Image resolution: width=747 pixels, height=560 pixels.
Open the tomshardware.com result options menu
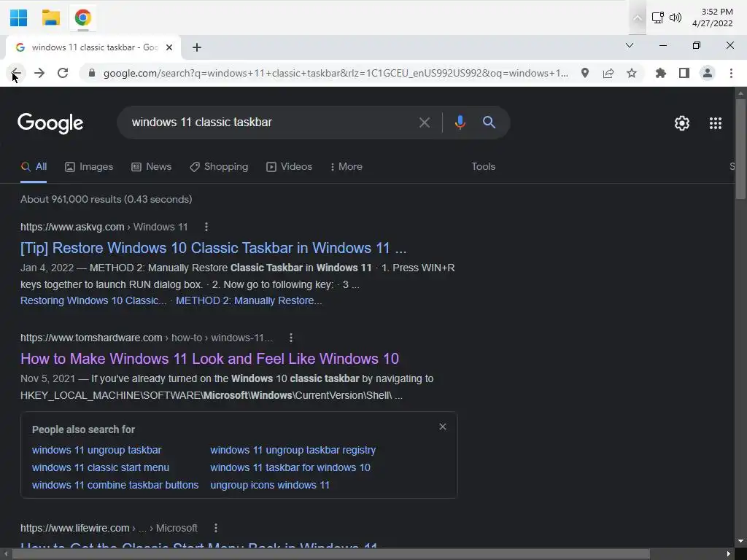(291, 338)
